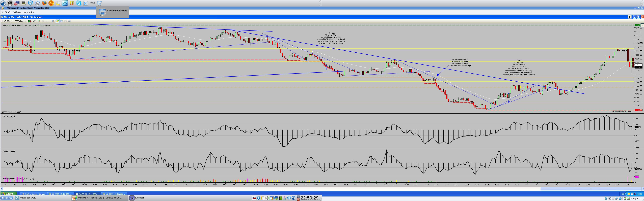Toggle the L link button in title bar
This screenshot has height=201, width=644.
pos(630,17)
